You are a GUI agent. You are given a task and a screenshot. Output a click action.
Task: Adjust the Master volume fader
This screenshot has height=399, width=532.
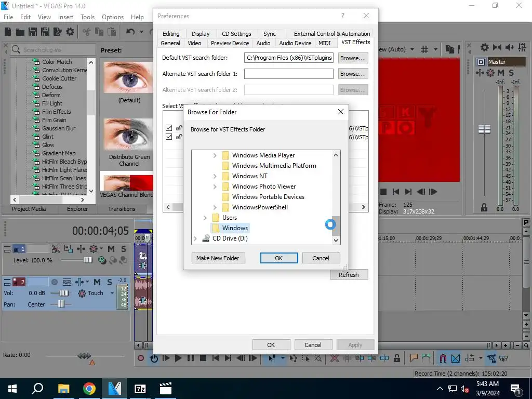pyautogui.click(x=484, y=129)
